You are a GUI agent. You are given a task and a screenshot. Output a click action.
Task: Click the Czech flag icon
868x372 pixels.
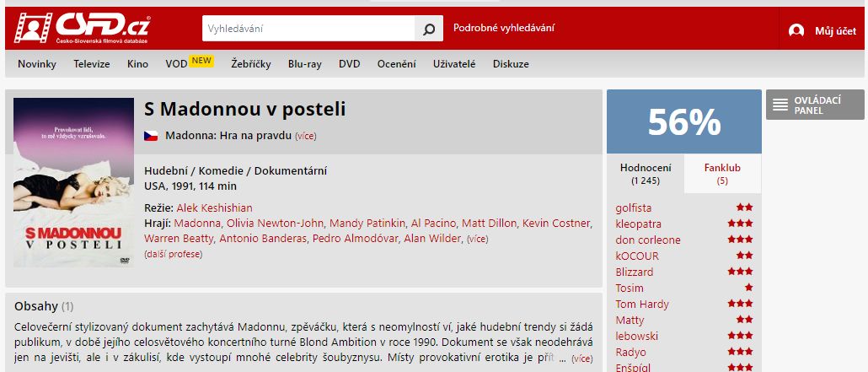[x=151, y=136]
